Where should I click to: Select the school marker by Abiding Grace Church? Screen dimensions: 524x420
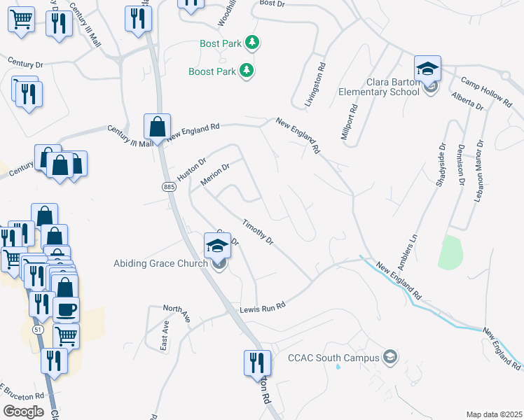(x=217, y=246)
